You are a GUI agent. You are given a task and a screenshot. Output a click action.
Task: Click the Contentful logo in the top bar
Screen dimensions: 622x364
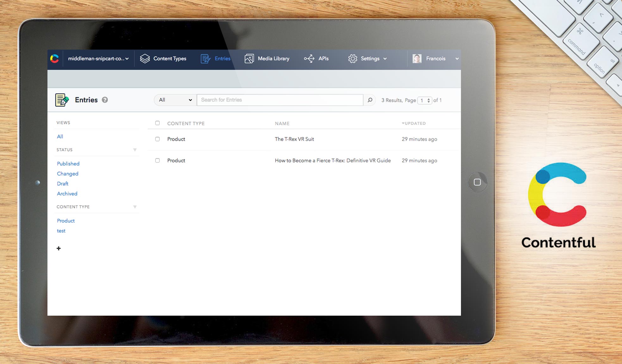point(54,58)
